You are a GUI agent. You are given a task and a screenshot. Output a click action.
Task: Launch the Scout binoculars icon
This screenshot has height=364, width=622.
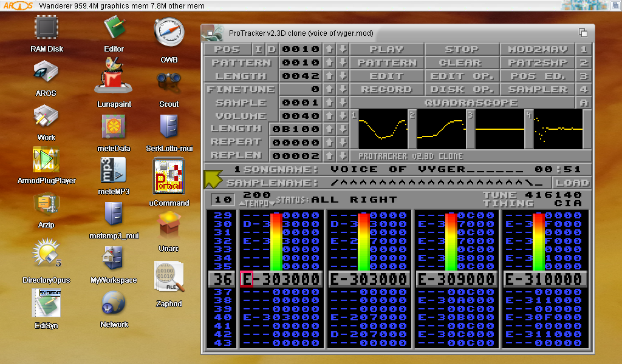[x=169, y=82]
